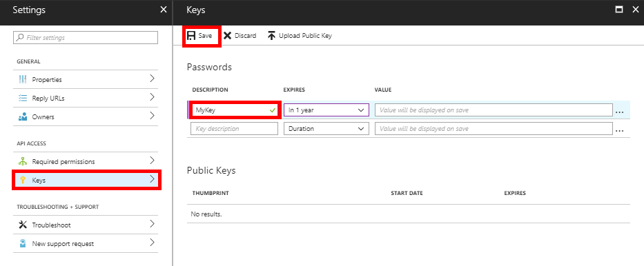Open New support request item
This screenshot has height=266, width=644.
pos(86,243)
